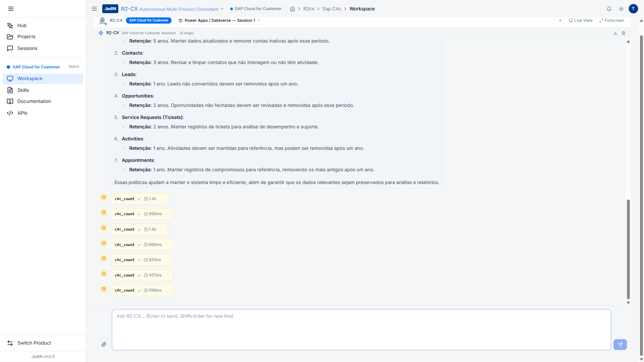Image resolution: width=644 pixels, height=362 pixels.
Task: Toggle sidebar collapse next to JedIN logo
Action: click(94, 9)
